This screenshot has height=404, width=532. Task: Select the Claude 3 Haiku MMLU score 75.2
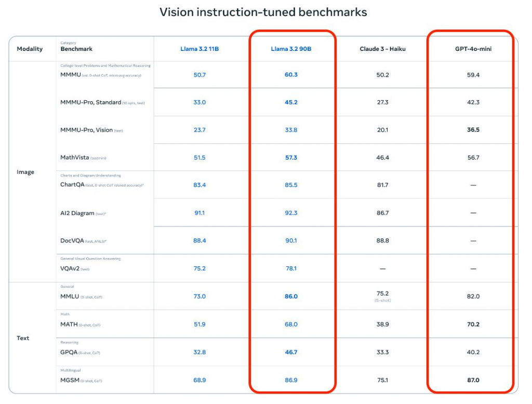(x=382, y=293)
